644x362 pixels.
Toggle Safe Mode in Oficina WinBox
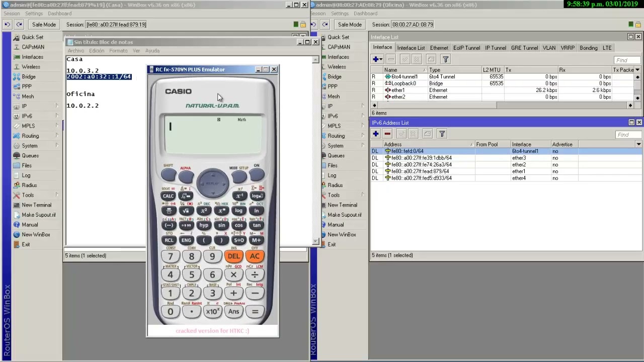tap(350, 24)
